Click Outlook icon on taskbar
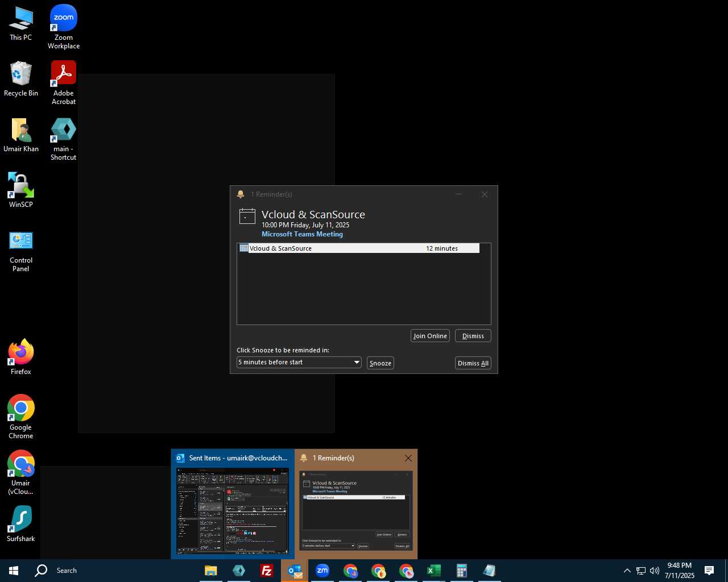Image resolution: width=728 pixels, height=582 pixels. pyautogui.click(x=294, y=571)
